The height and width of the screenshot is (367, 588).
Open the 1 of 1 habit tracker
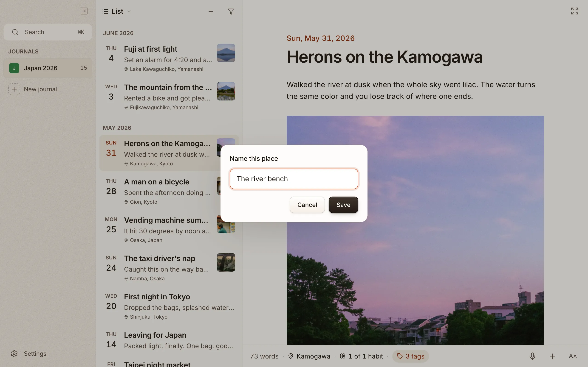361,356
